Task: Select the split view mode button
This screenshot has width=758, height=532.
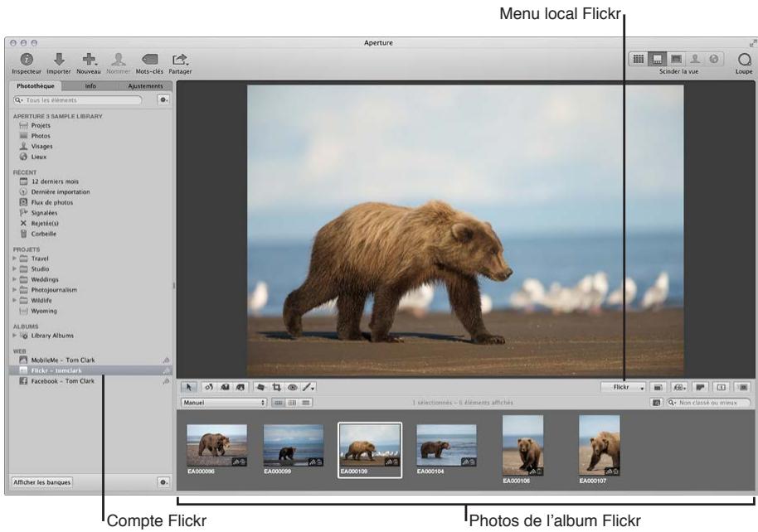Action: coord(657,59)
